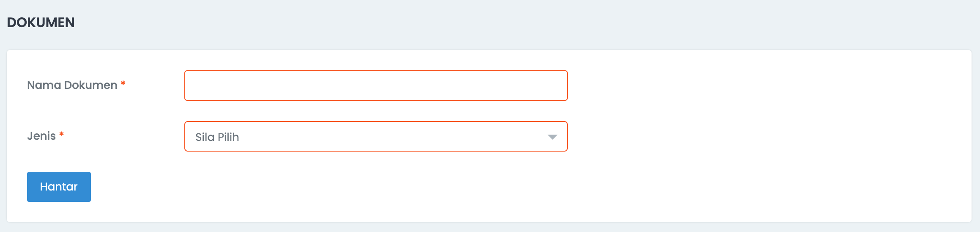Click the Hantar button

[x=59, y=187]
